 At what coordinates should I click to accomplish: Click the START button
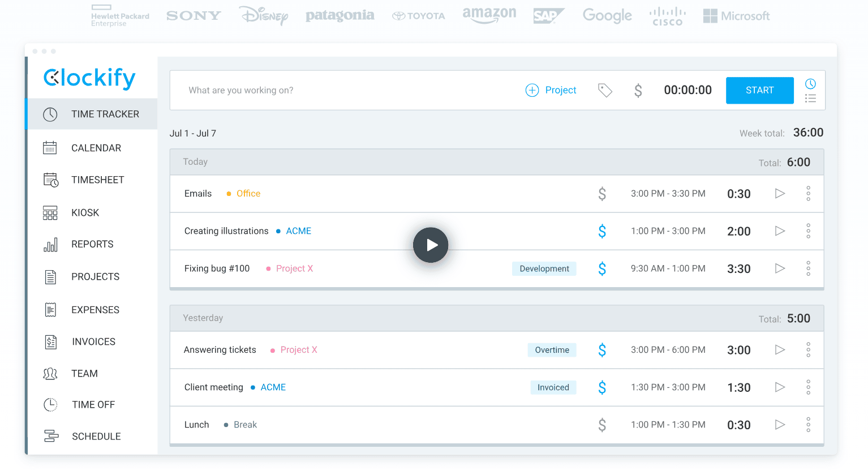click(x=759, y=90)
